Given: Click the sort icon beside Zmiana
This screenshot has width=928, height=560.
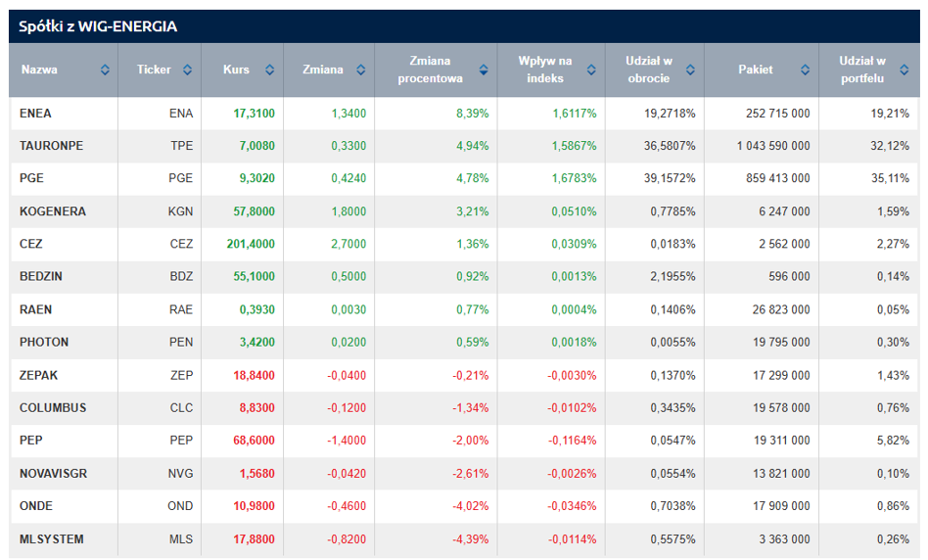Looking at the screenshot, I should point(360,70).
